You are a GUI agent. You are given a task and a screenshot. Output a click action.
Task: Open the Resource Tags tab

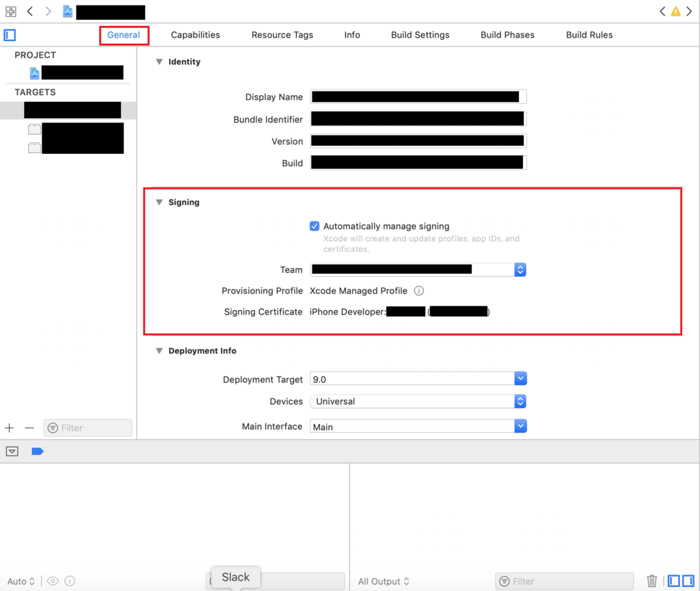(282, 35)
